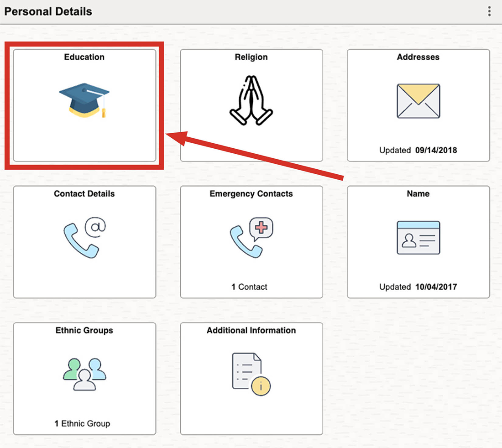502x448 pixels.
Task: Click the Education tile title
Action: [84, 57]
